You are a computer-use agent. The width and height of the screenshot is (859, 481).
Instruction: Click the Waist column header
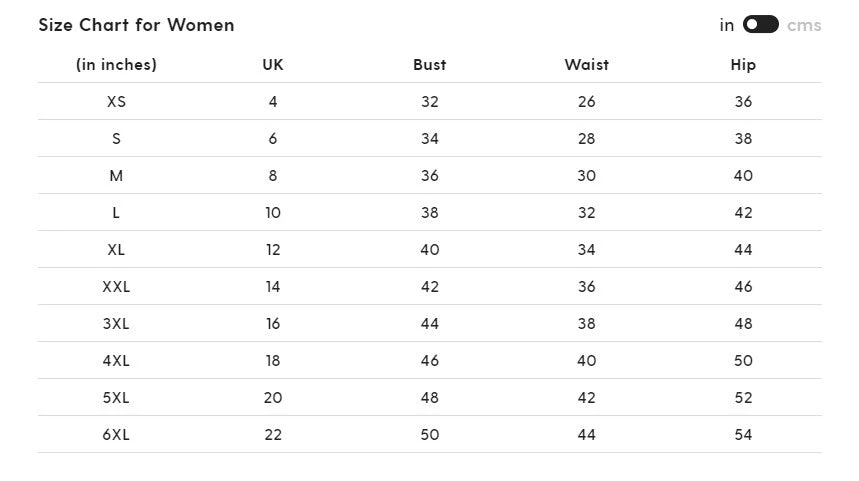point(586,65)
